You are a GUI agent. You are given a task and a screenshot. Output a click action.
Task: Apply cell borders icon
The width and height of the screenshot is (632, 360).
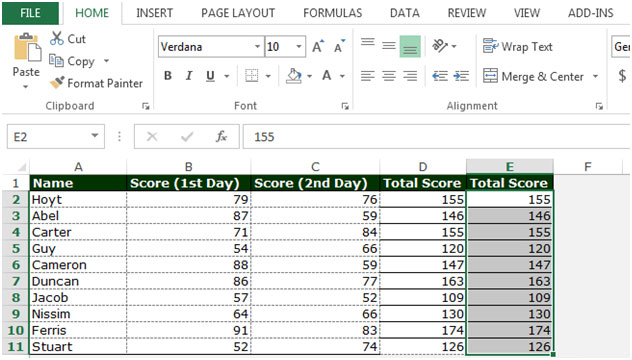(x=252, y=76)
